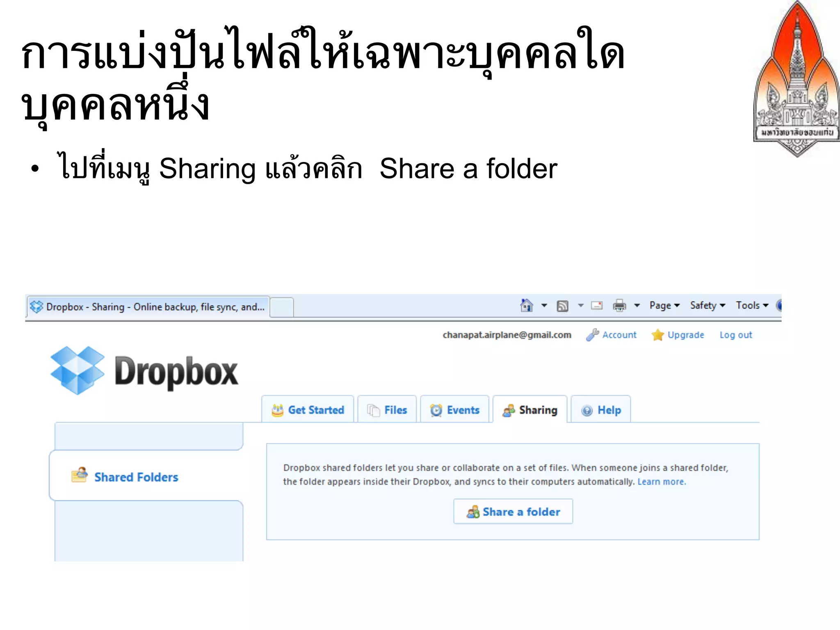Switch to the Help tab

[x=601, y=409]
